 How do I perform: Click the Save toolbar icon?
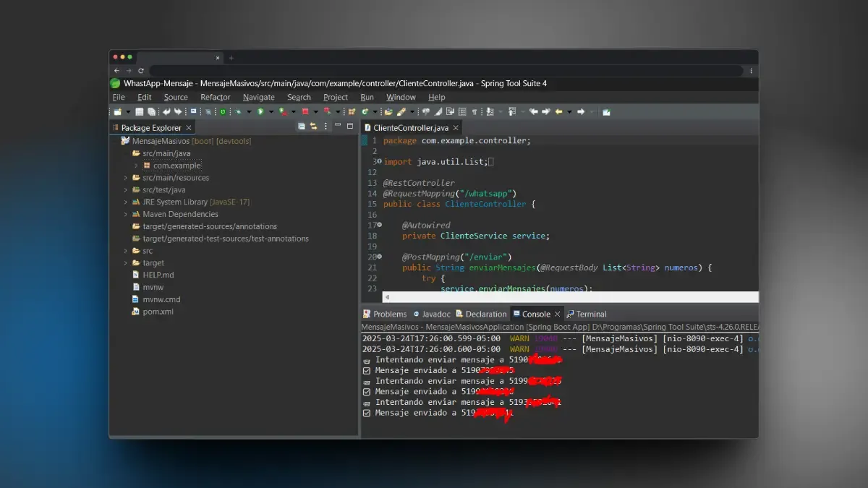139,112
